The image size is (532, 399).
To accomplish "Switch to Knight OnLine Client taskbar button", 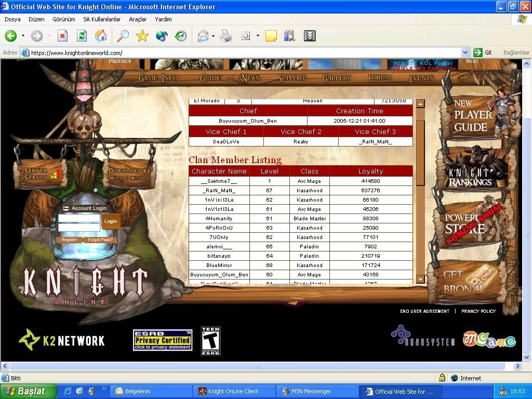I will click(x=233, y=391).
